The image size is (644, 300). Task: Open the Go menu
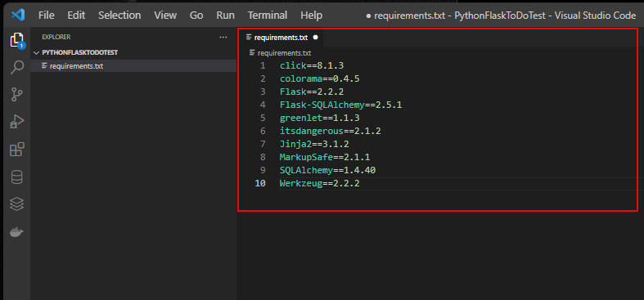(196, 16)
